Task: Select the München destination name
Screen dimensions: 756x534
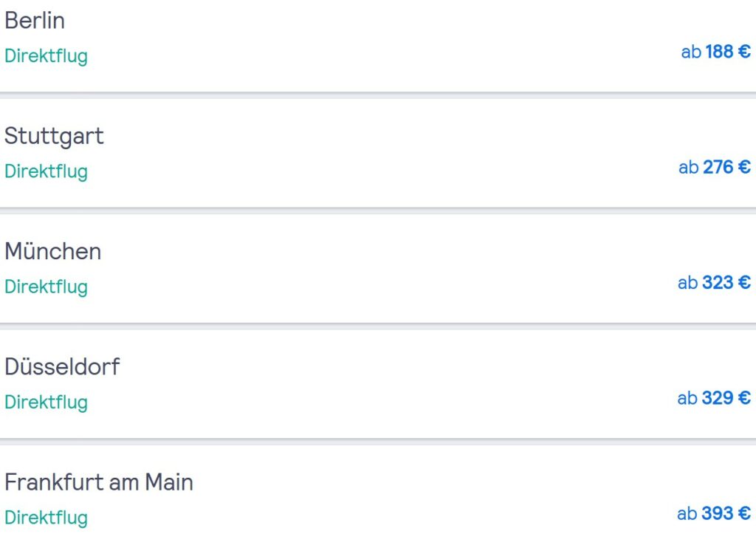Action: (53, 251)
